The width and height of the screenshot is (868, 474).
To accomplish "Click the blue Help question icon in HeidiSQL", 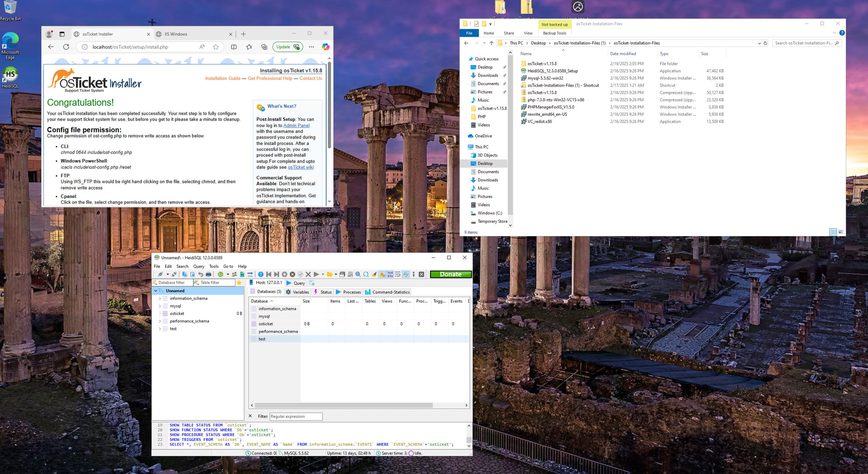I will point(261,274).
